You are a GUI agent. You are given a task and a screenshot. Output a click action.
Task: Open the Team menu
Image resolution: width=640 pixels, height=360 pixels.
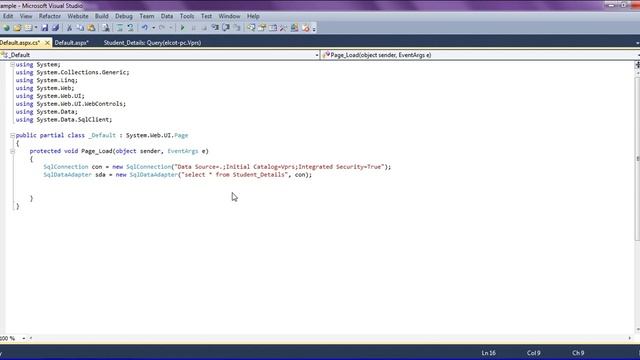point(147,16)
